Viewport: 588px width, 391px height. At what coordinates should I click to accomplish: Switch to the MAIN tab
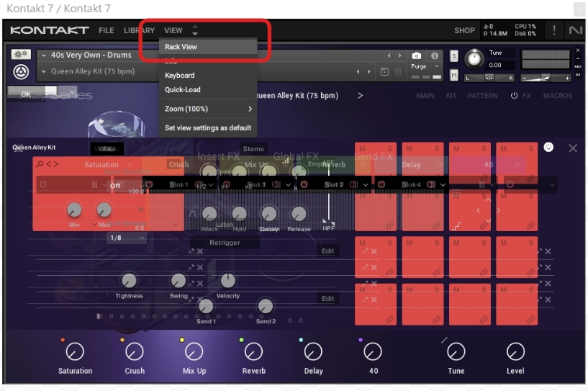(x=425, y=96)
